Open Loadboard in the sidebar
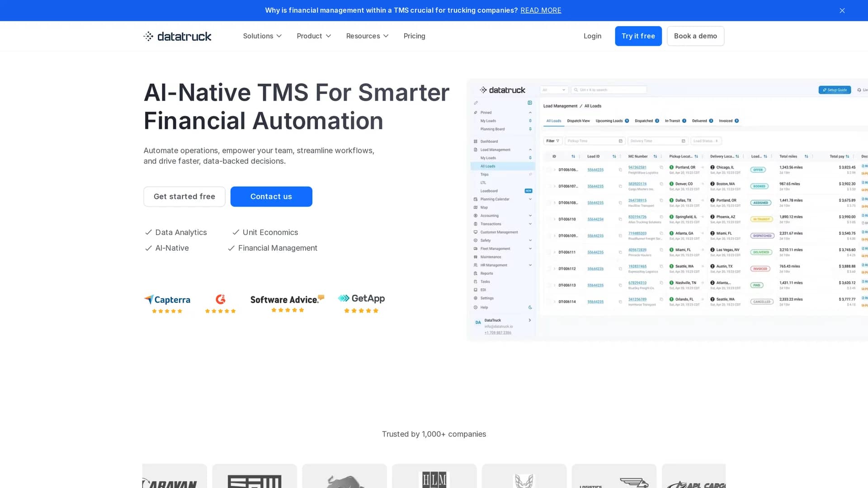Image resolution: width=868 pixels, height=488 pixels. (x=489, y=191)
